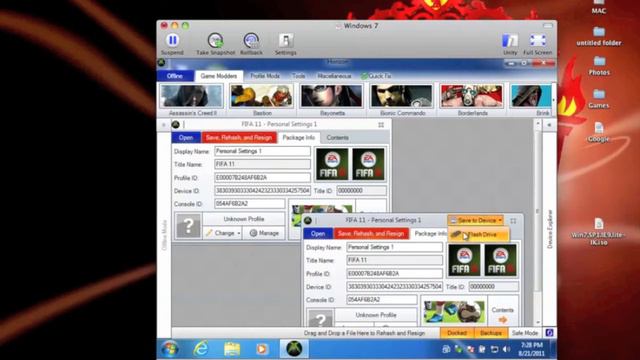Image resolution: width=640 pixels, height=360 pixels.
Task: Click Xbox sphere icon in back FIFA 11 window
Action: [x=176, y=124]
